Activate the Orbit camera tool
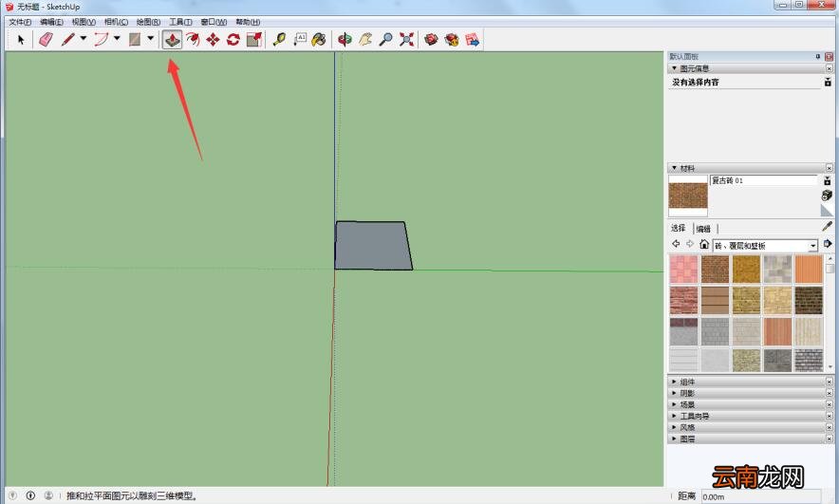The width and height of the screenshot is (839, 504). pyautogui.click(x=345, y=40)
